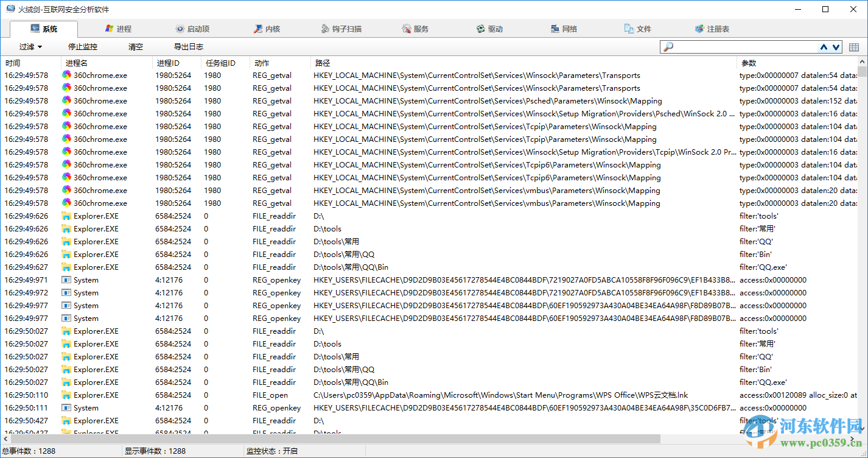Click 'access:0x00120089' parameter cell
Screen dimensions: 868x458
click(798, 395)
